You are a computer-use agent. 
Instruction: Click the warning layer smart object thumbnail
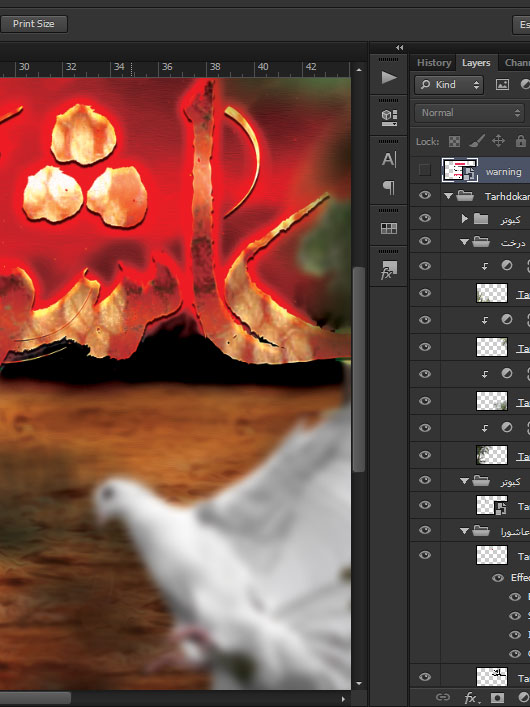[x=460, y=170]
